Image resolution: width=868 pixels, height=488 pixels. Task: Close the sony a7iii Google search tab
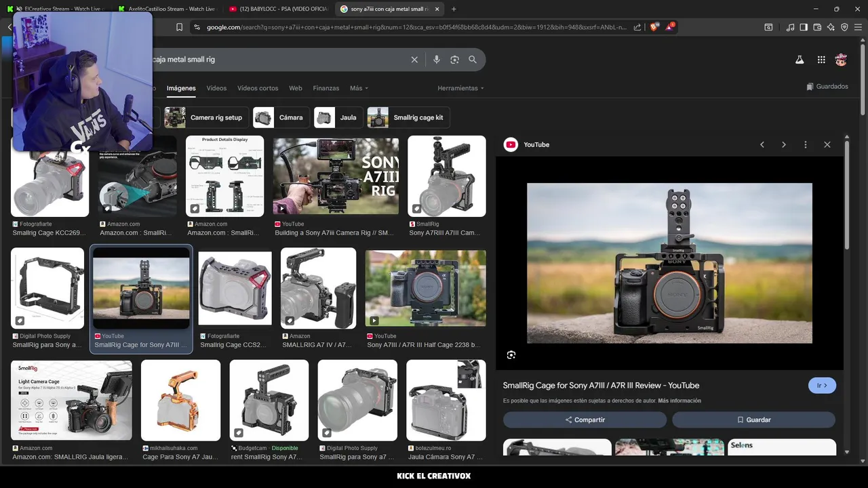point(437,9)
